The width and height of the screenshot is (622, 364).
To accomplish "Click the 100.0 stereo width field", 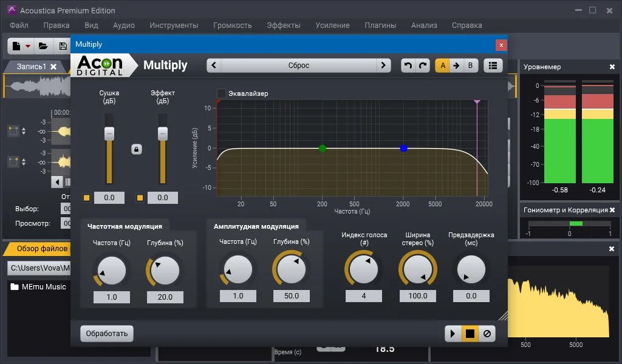I will [418, 296].
